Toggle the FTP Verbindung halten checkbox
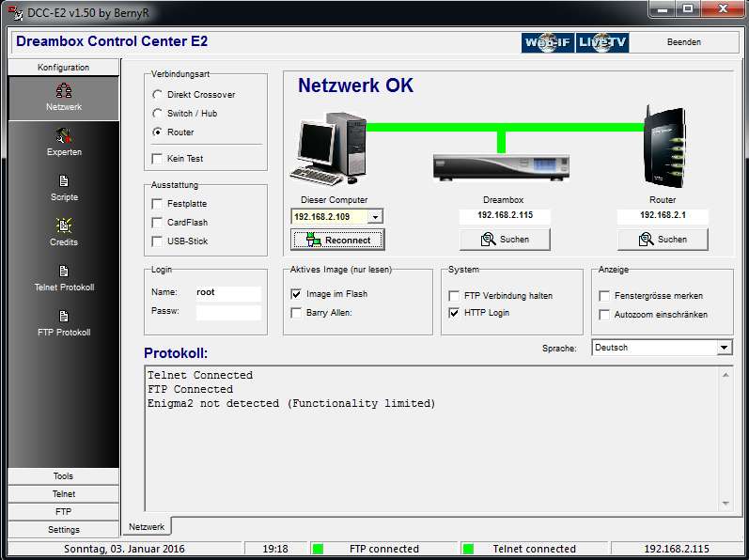749x560 pixels. point(455,295)
